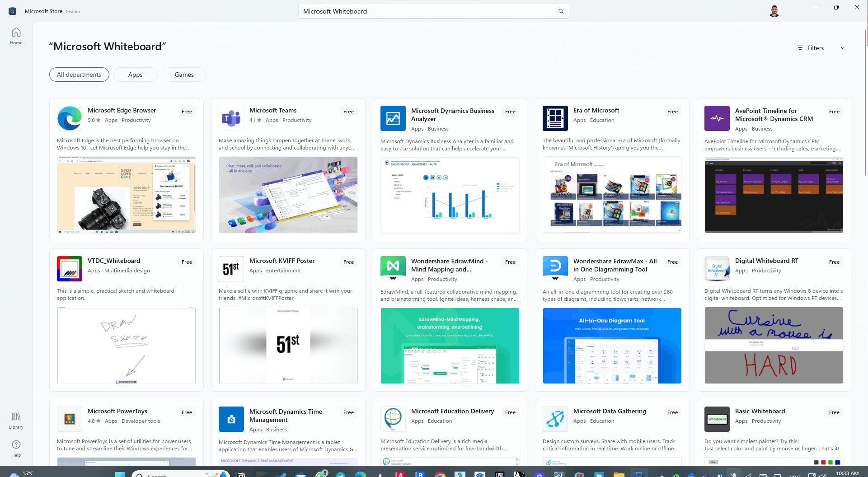
Task: Open the Microsoft Edge camera screenshot thumbnail
Action: point(127,195)
